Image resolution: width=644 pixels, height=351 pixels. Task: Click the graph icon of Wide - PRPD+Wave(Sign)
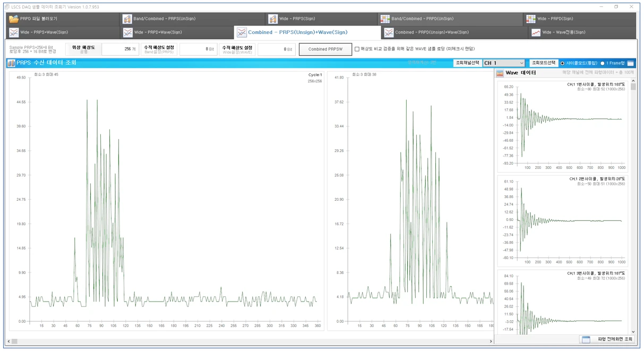coord(128,32)
